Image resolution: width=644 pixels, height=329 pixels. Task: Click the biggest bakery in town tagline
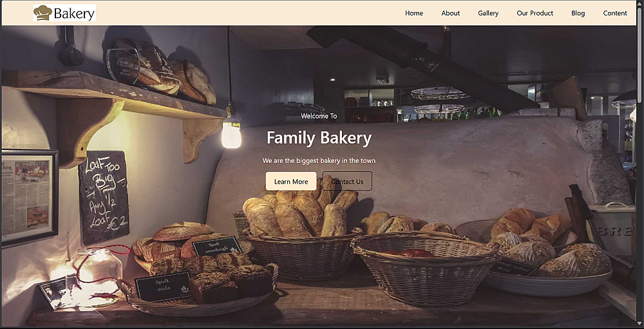click(319, 160)
